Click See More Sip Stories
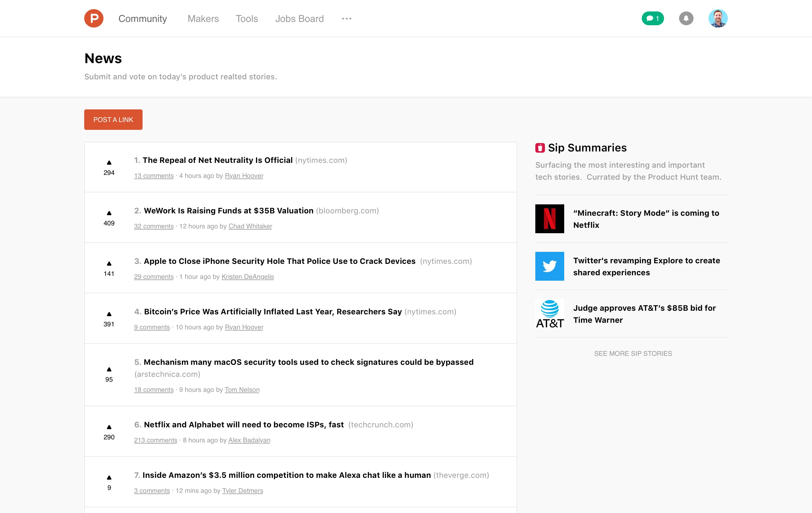The width and height of the screenshot is (812, 513). [632, 354]
